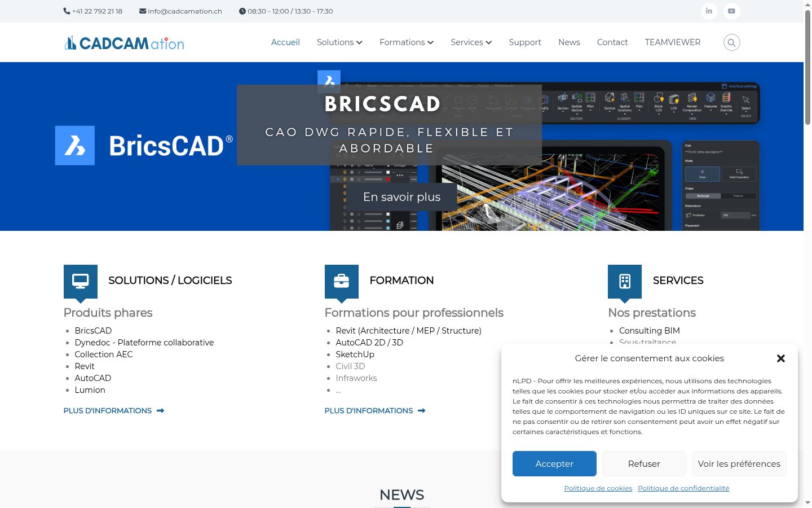
Task: Click Infraworks list item
Action: tap(356, 378)
